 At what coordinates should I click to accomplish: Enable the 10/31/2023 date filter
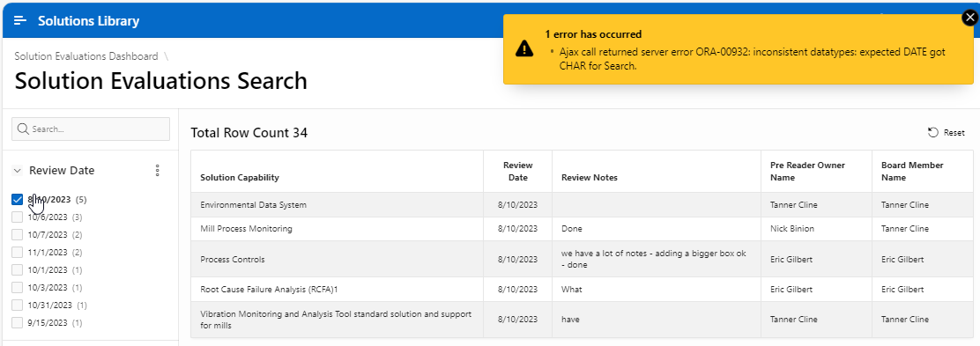tap(18, 305)
